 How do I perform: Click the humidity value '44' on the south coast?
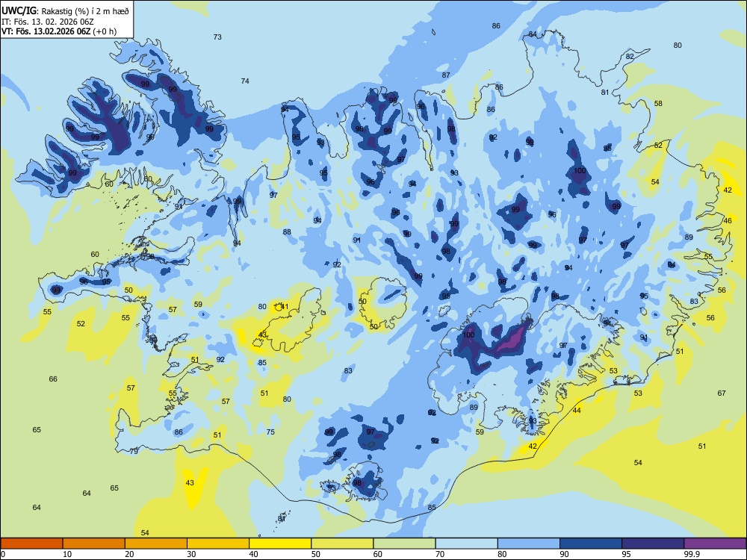[577, 410]
